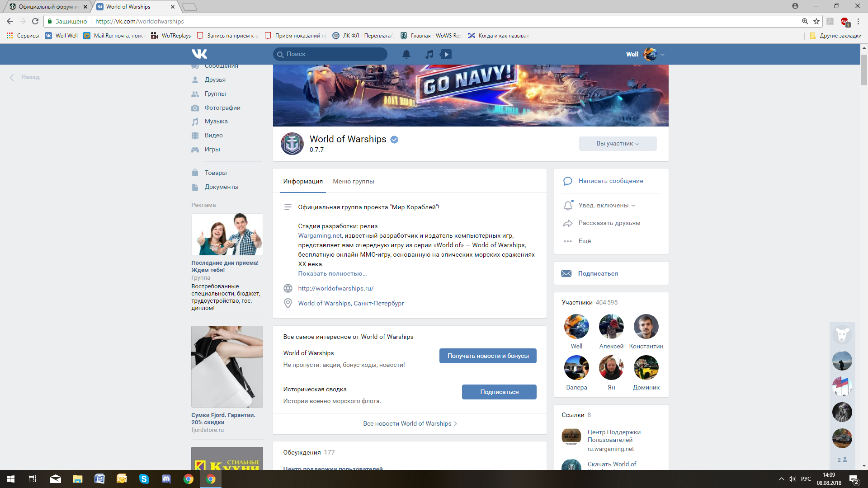868x488 pixels.
Task: Expand the Вы участник dropdown
Action: pyautogui.click(x=618, y=144)
